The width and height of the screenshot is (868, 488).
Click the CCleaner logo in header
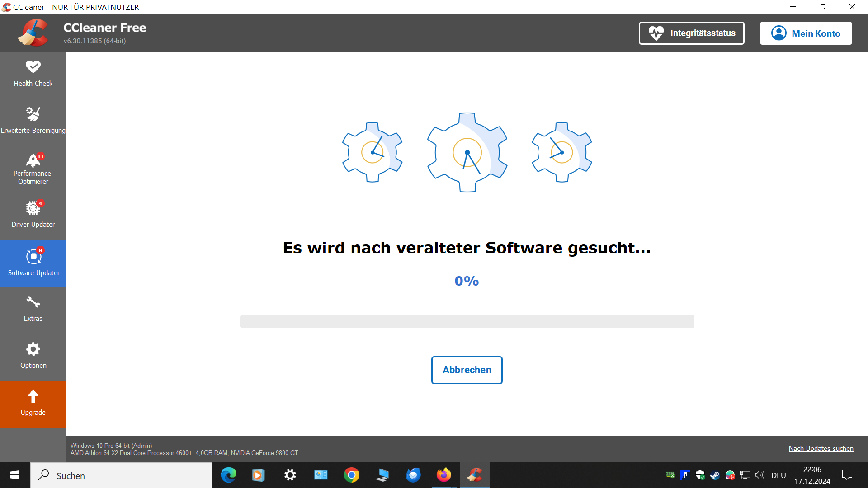pos(33,33)
